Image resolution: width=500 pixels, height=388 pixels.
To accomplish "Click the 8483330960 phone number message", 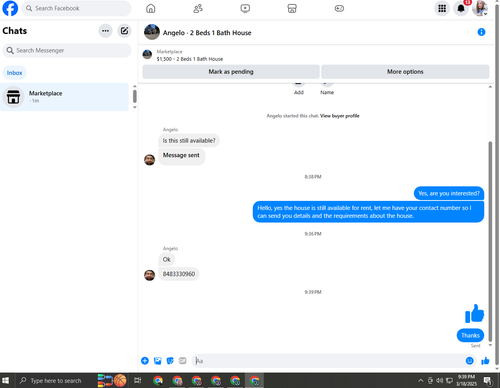I will tap(179, 274).
